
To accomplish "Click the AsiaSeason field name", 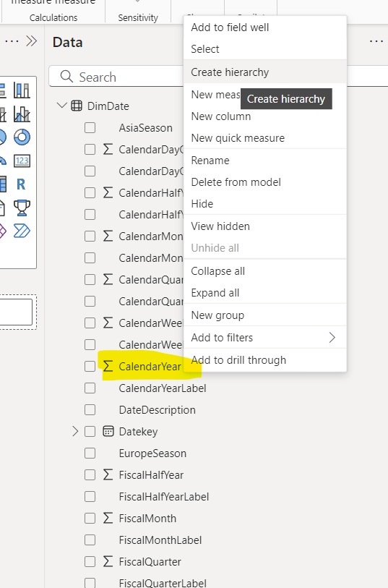I will click(146, 128).
